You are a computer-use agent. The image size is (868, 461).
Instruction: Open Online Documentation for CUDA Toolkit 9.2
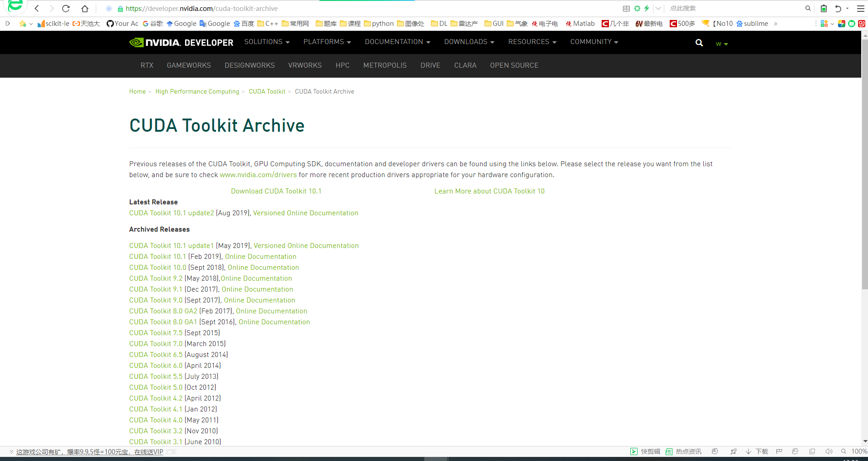tap(256, 278)
